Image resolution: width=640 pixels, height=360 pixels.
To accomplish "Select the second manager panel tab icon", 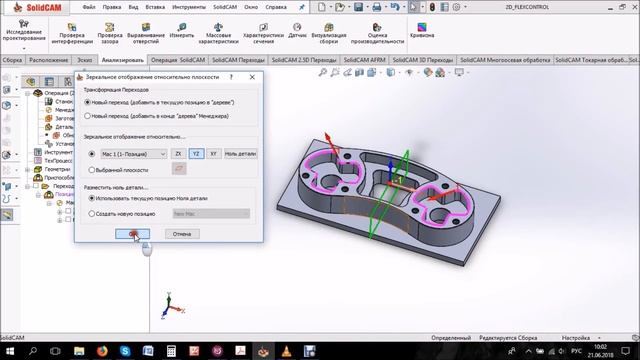I will 49,82.
